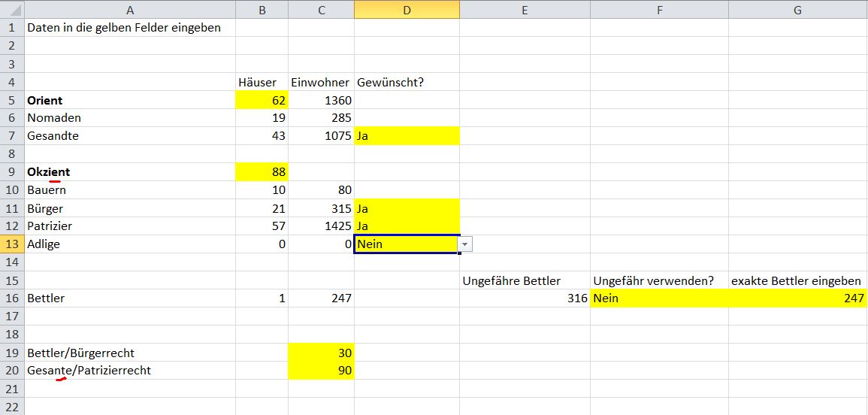Click row header 16

click(x=11, y=298)
